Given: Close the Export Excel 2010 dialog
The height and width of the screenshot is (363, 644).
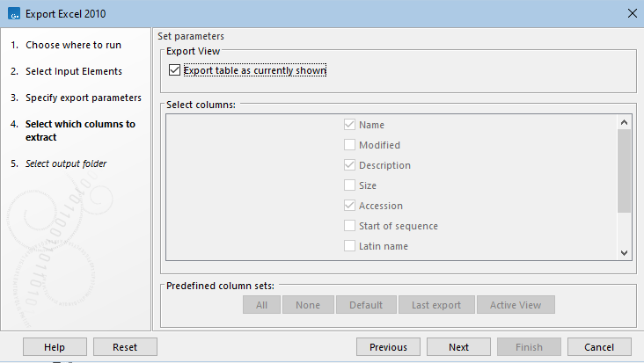Looking at the screenshot, I should point(631,12).
